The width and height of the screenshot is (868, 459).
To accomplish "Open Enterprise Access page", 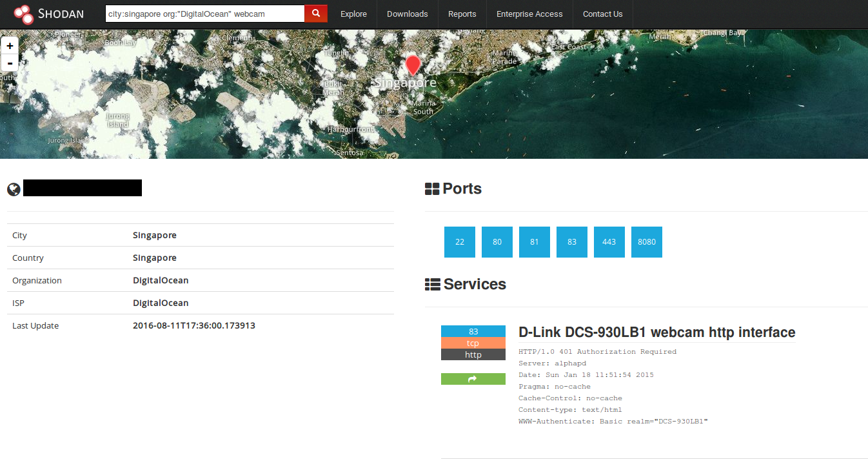I will coord(529,14).
